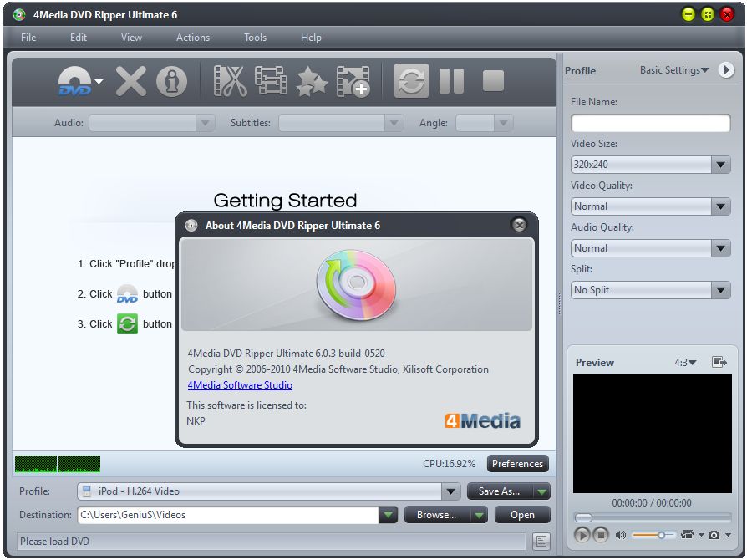Screen dimensions: 747x560
Task: Click the round arrow next to Basic Settings
Action: pos(726,70)
